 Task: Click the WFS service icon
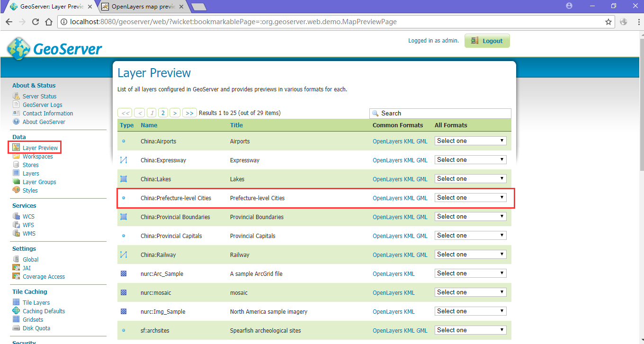point(17,225)
